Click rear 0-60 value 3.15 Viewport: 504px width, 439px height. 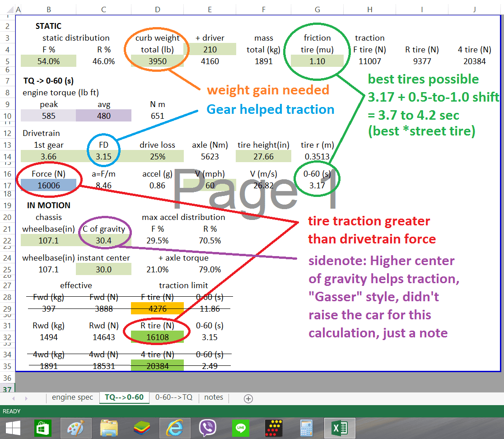point(210,337)
